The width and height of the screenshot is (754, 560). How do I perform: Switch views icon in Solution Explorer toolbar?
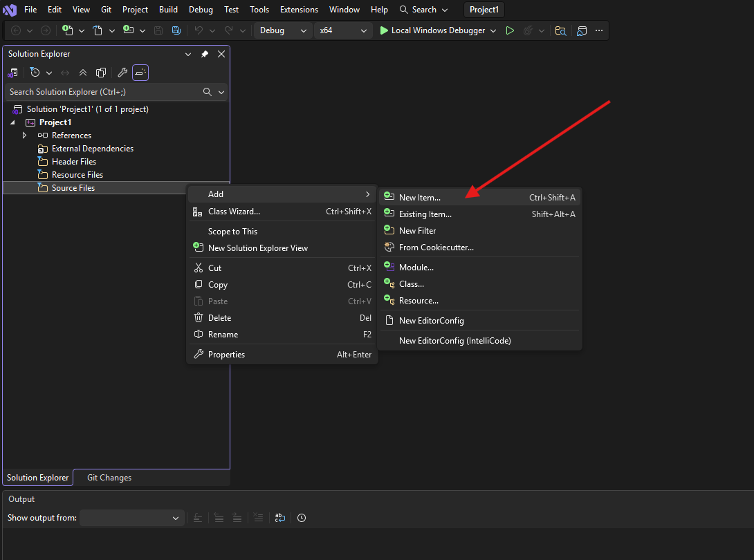(x=13, y=73)
